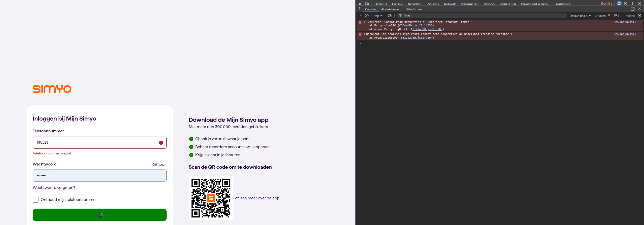
Task: Click the '2 Issues:' label in the console toolbar
Action: 600,16
